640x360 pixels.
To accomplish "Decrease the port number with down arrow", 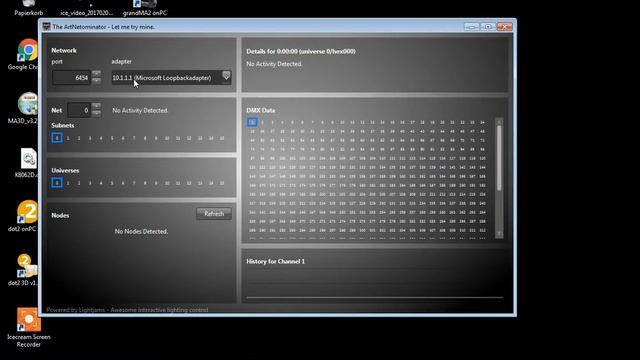I will pos(96,81).
